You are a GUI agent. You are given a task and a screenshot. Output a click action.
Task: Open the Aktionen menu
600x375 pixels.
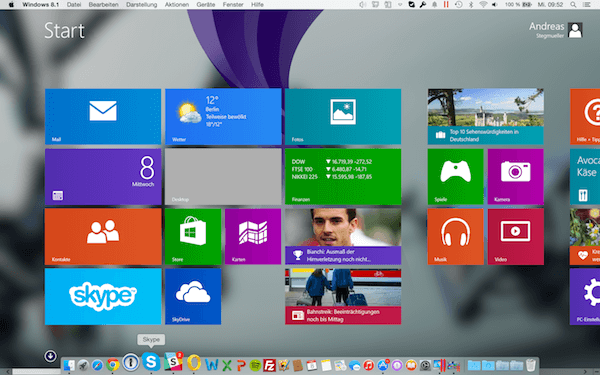click(177, 5)
